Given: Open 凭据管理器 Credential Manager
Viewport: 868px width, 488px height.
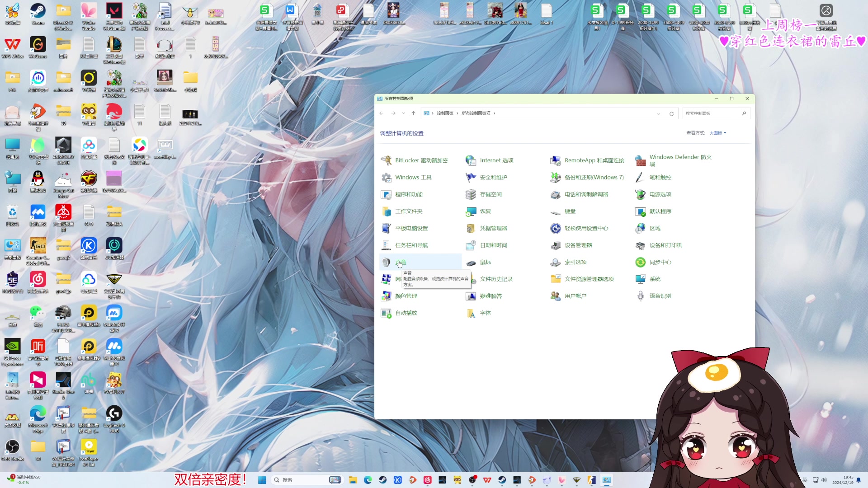Looking at the screenshot, I should 486,228.
